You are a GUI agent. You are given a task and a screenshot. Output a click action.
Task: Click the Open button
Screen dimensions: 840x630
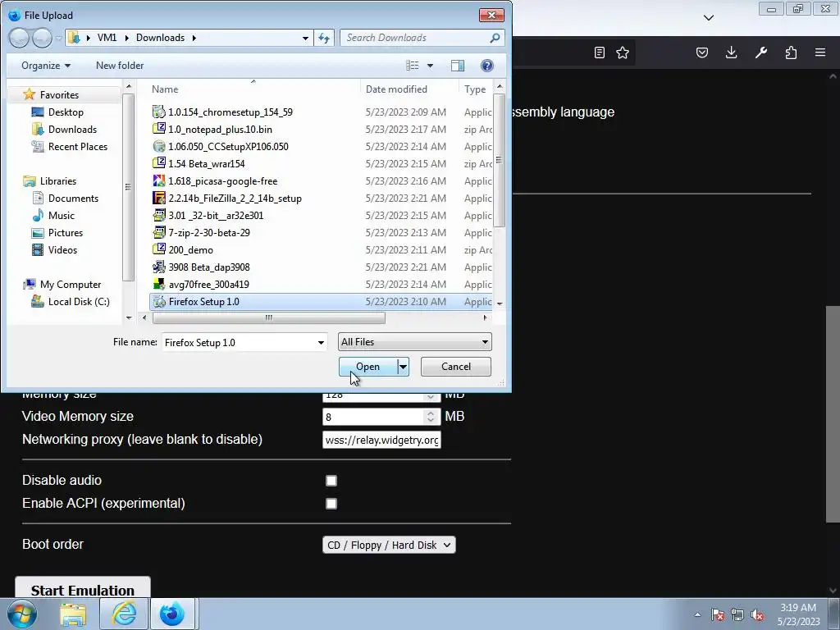coord(368,367)
